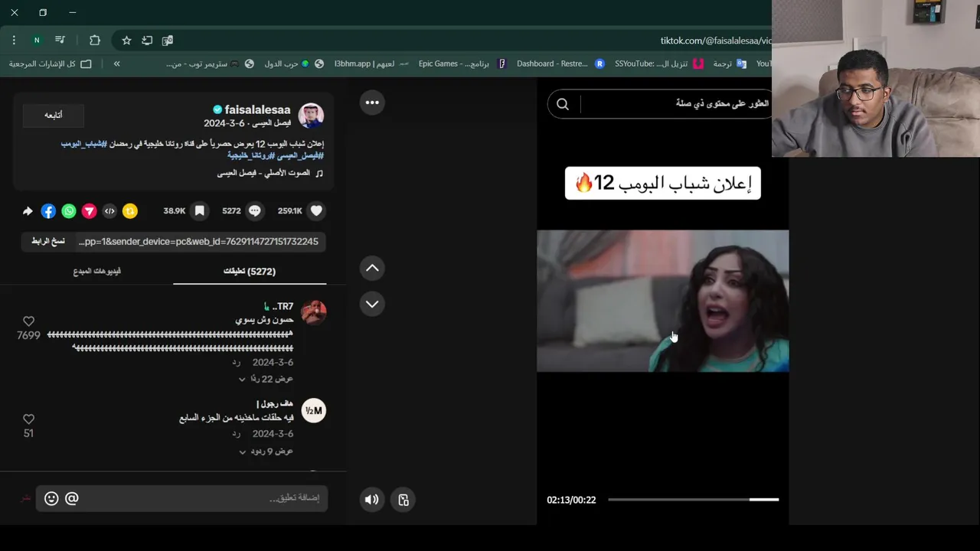Pause the playing video frame

pos(662,301)
